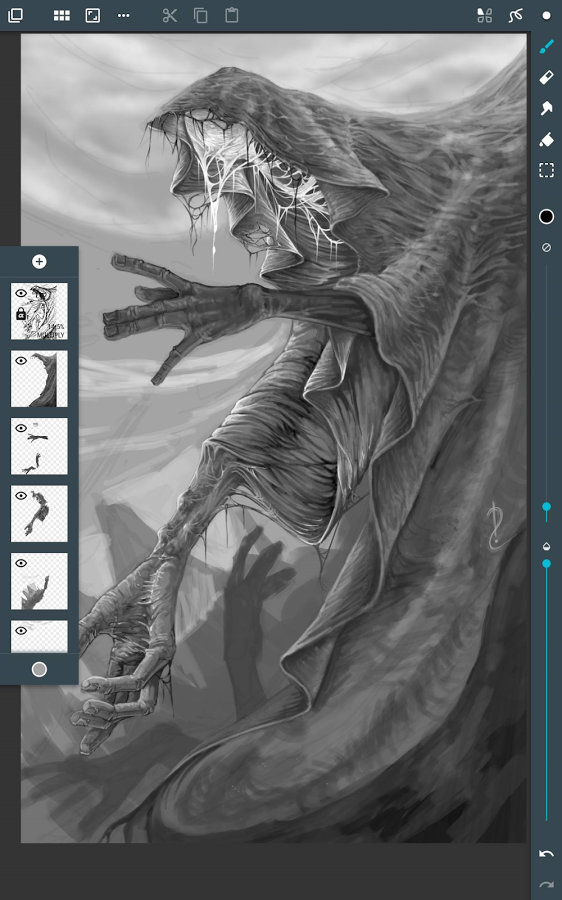Add a new layer with plus button

(x=39, y=262)
